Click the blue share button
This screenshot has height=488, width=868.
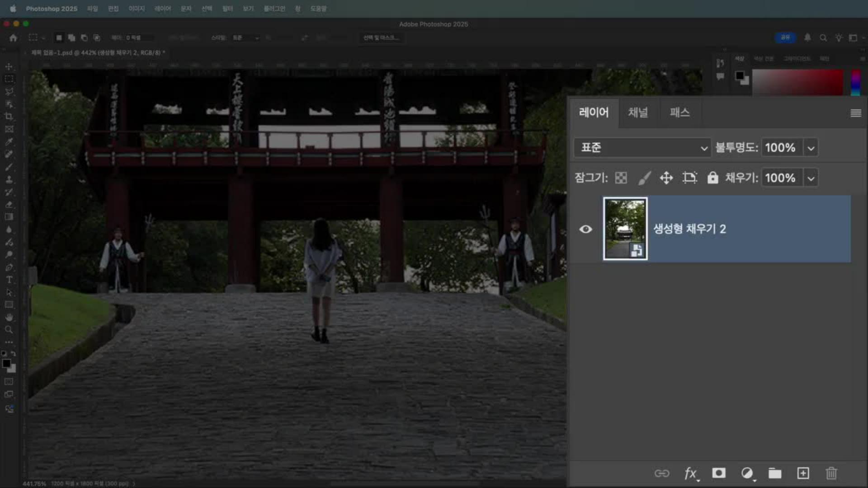(785, 38)
